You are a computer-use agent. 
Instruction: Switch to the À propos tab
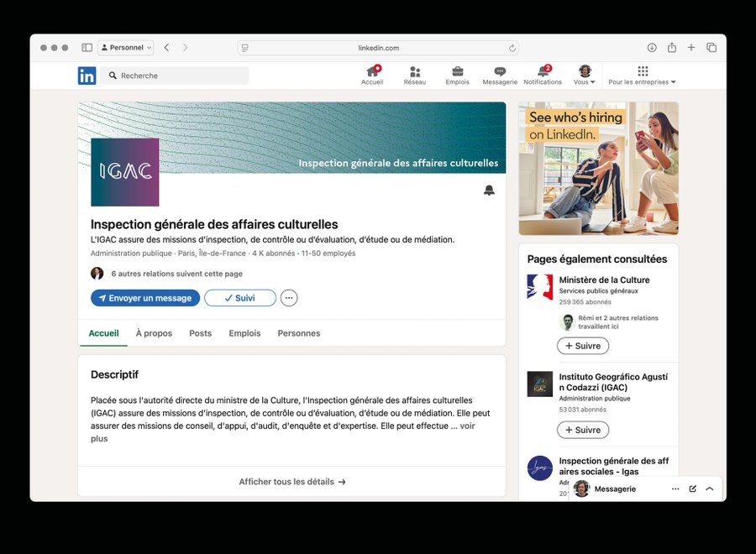tap(154, 333)
